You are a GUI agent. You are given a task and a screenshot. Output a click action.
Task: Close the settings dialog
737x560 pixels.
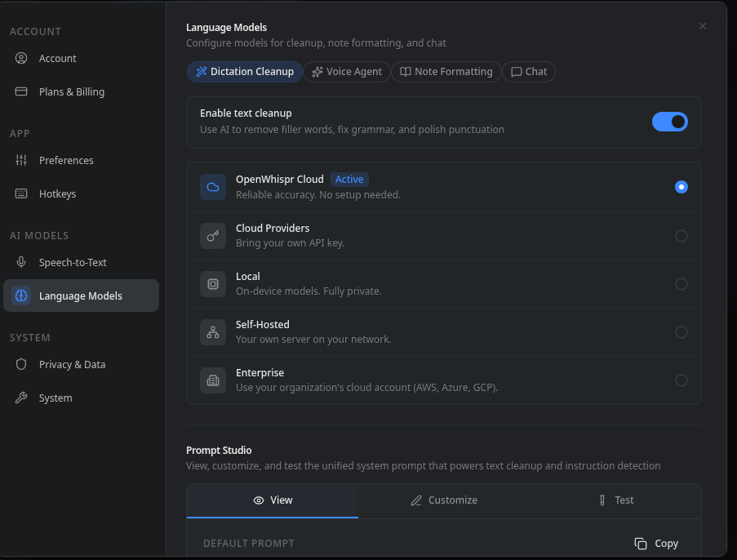point(702,26)
